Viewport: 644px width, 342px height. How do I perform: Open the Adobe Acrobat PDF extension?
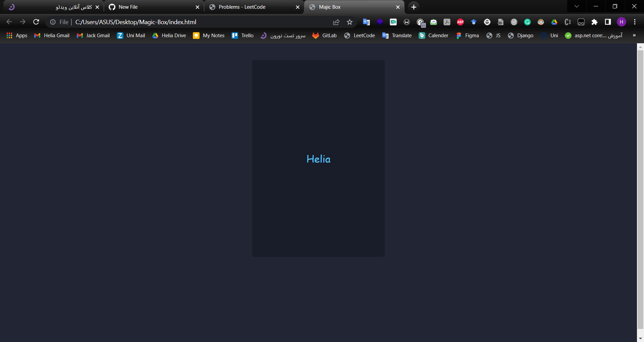click(447, 22)
